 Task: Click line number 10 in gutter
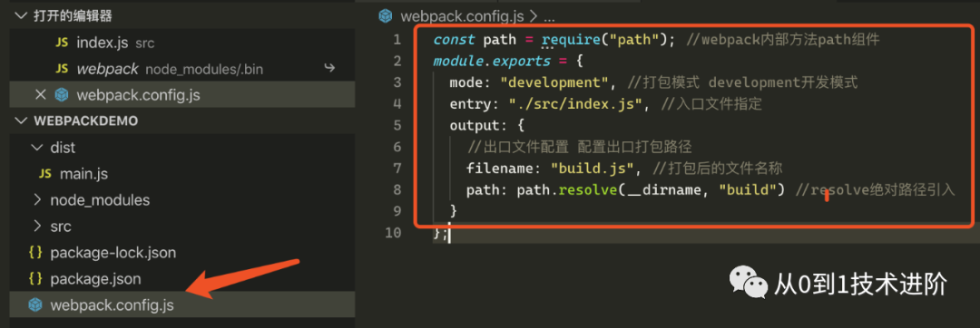tap(393, 233)
